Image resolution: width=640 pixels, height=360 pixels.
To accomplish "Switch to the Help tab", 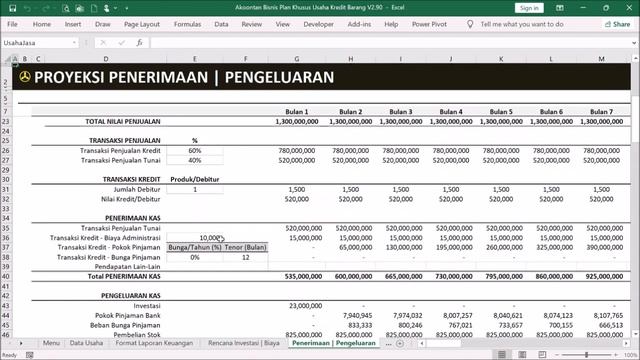I will (x=391, y=24).
